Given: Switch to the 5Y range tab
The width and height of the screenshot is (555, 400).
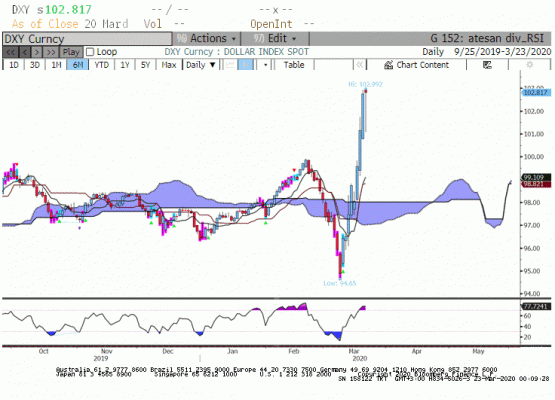Looking at the screenshot, I should click(x=145, y=65).
